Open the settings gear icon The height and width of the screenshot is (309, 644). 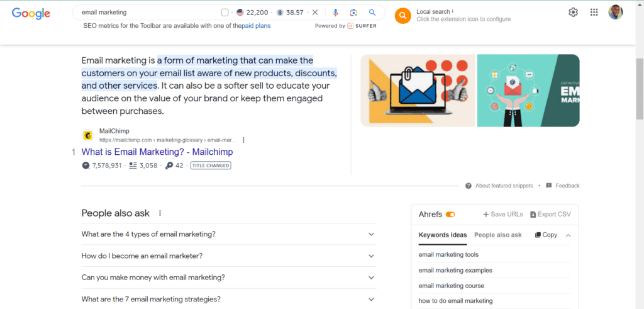click(573, 13)
